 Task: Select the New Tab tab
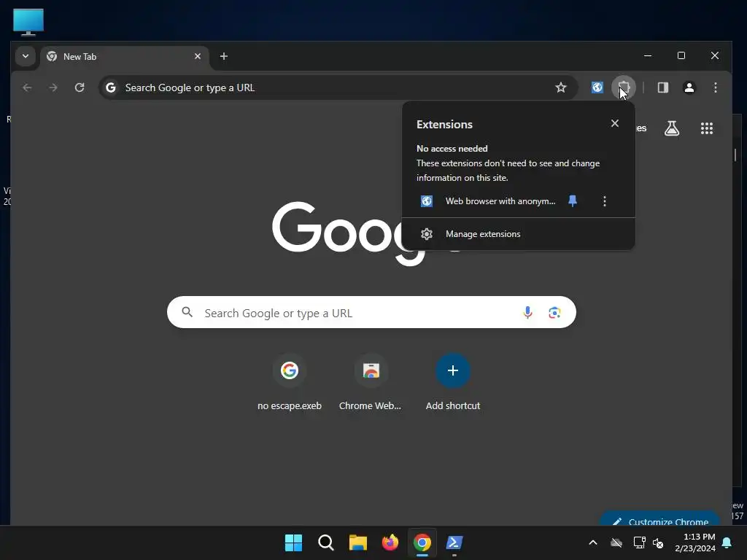(x=124, y=57)
